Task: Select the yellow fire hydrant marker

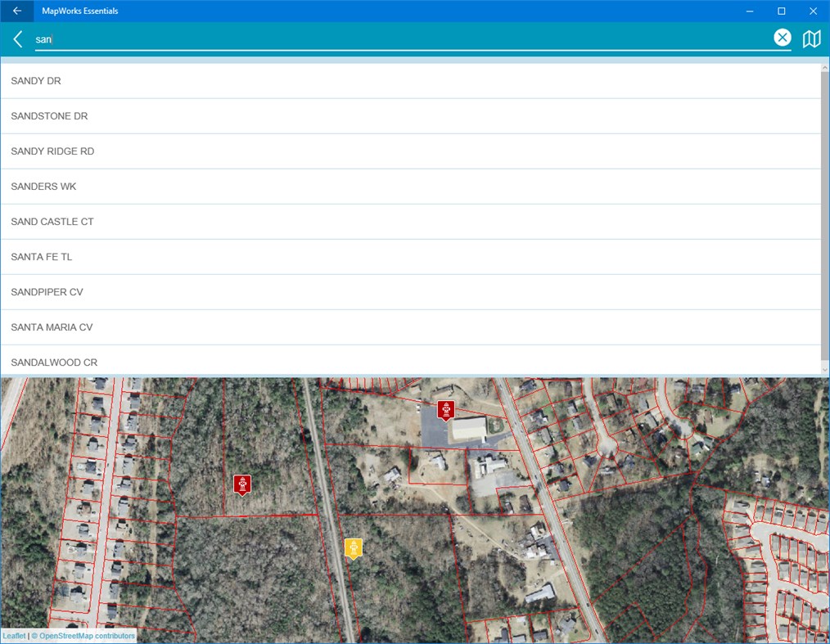Action: pos(354,548)
